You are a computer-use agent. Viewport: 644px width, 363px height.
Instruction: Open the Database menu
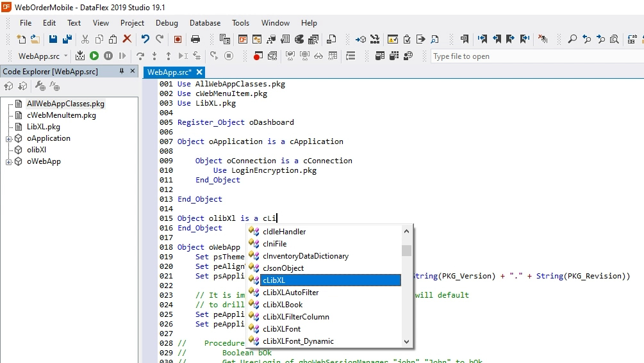[205, 23]
